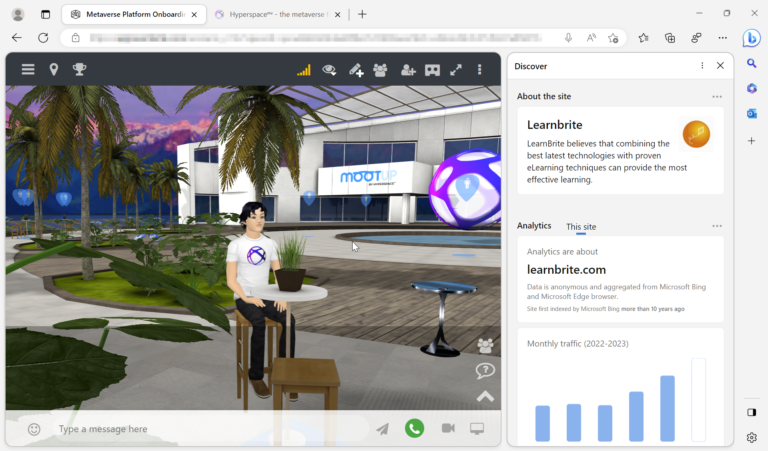Close the Hyperspace tab
Screen dimensions: 768x451
tap(337, 15)
